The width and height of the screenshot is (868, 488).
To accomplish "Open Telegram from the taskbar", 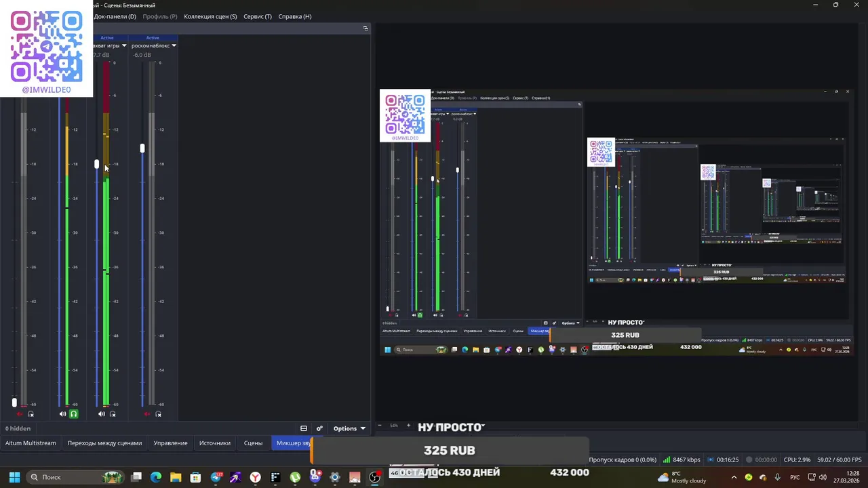I will 216,477.
